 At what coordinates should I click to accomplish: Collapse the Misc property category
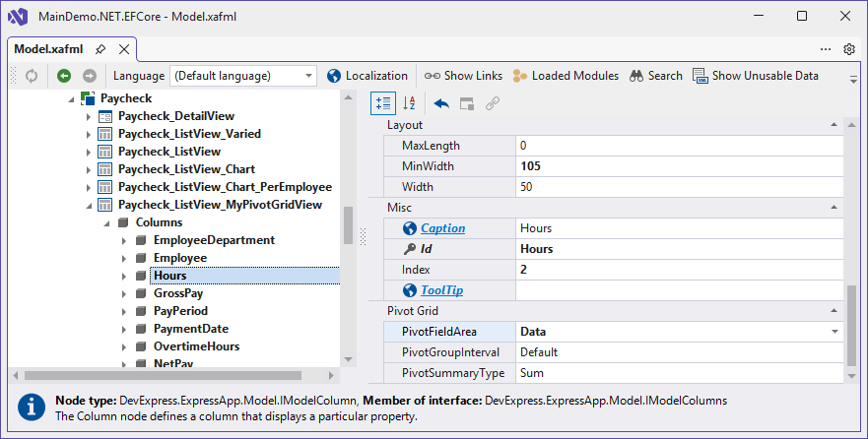pyautogui.click(x=834, y=208)
